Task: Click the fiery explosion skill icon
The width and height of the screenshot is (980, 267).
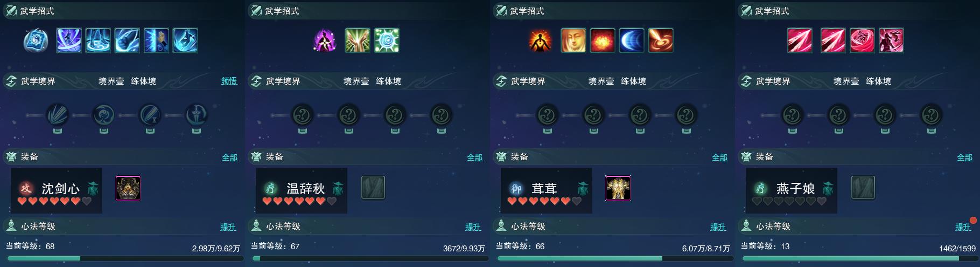Action: [603, 40]
